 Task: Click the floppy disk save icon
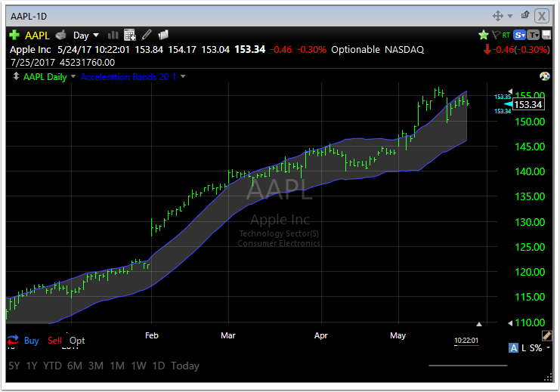pos(546,35)
